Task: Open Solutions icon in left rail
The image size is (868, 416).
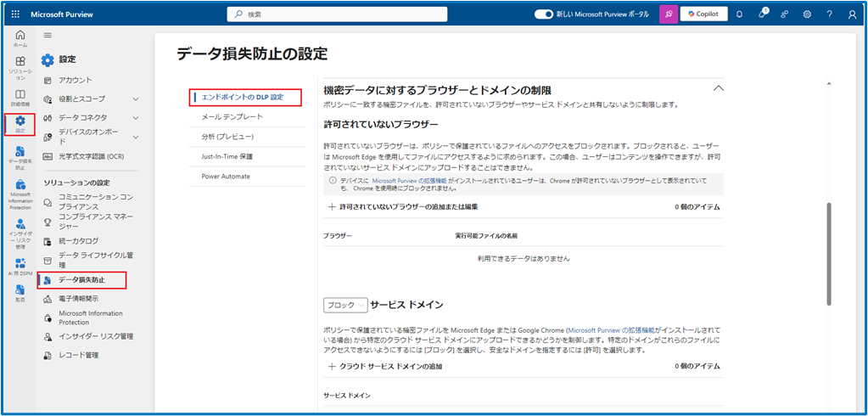Action: point(20,66)
